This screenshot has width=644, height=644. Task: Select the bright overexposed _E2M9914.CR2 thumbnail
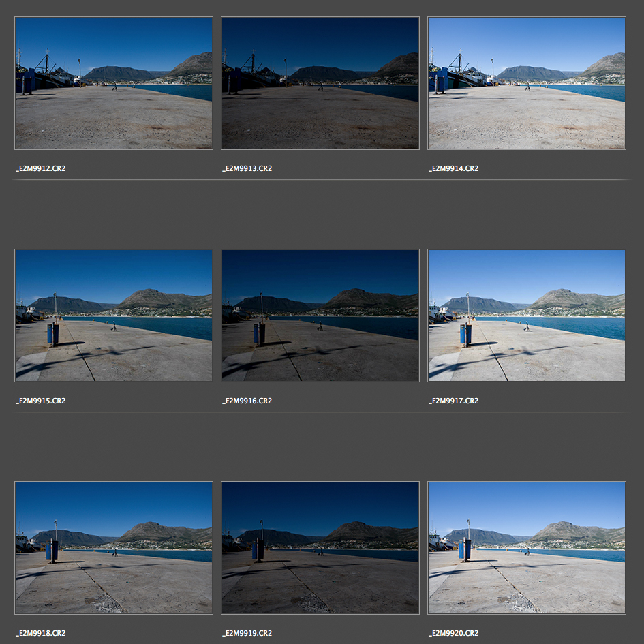click(x=526, y=83)
